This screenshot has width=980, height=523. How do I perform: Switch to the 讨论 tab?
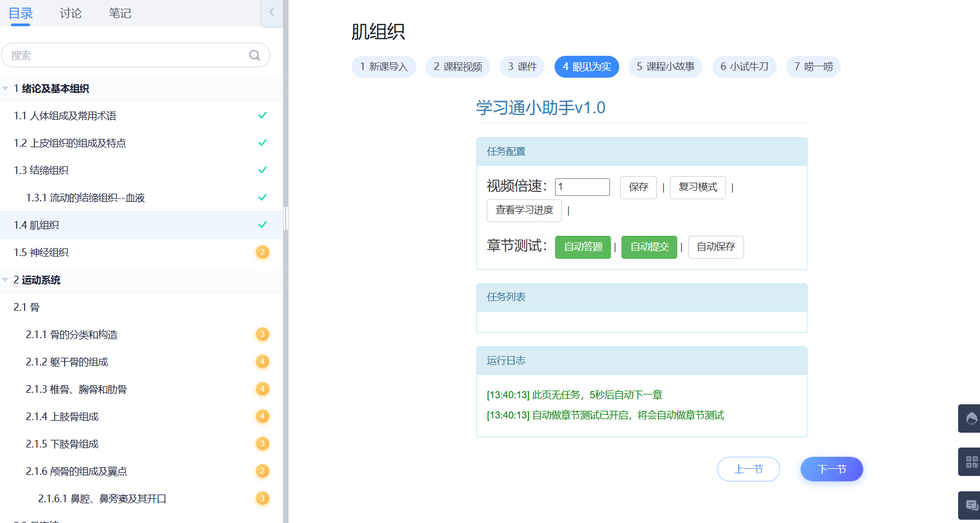pos(71,13)
